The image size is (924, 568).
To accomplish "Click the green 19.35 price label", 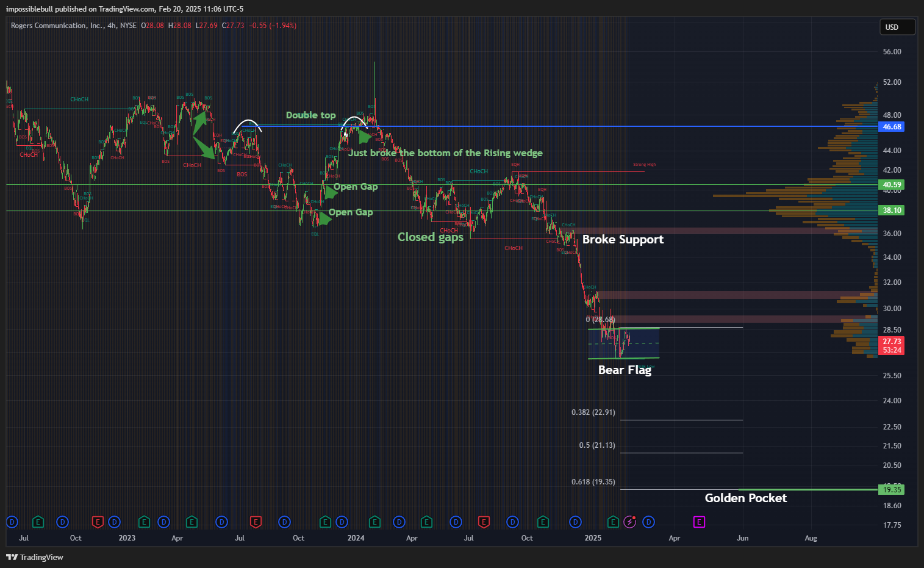I will pos(891,489).
